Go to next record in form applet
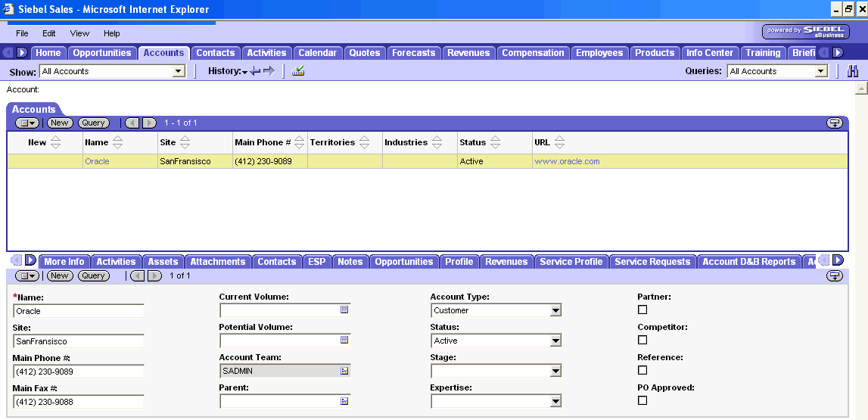 point(154,275)
